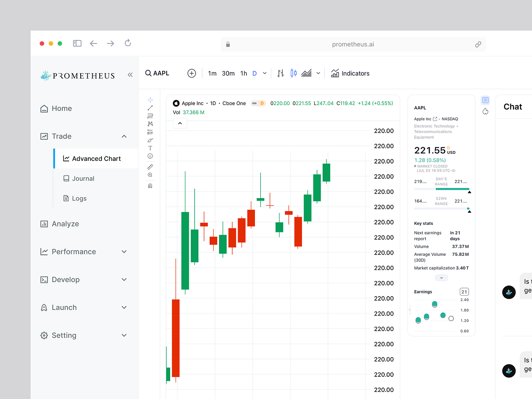Select the position forecasting tool icon
Viewport: 532px width, 399px height.
(x=150, y=132)
